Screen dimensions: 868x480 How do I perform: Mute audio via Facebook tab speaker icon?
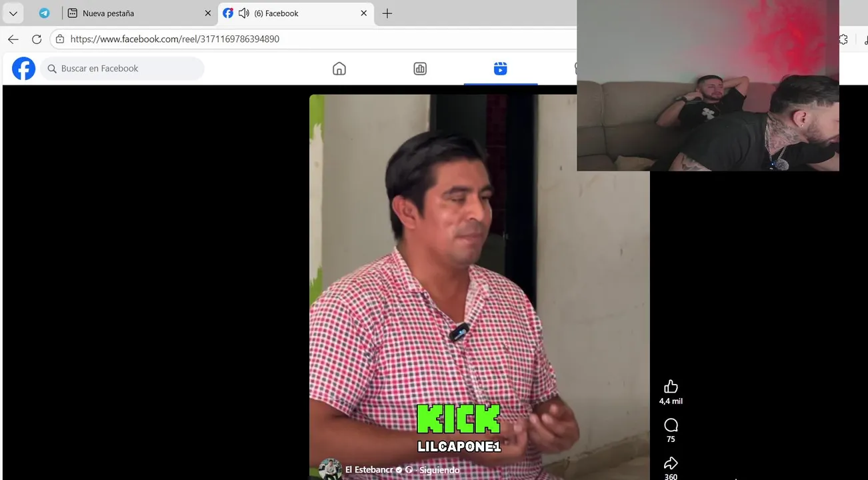coord(243,13)
